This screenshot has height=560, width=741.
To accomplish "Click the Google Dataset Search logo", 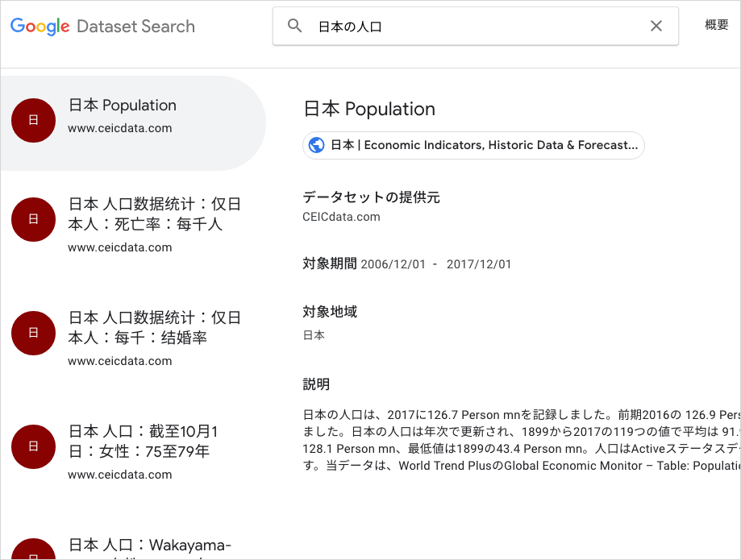I will click(x=102, y=27).
